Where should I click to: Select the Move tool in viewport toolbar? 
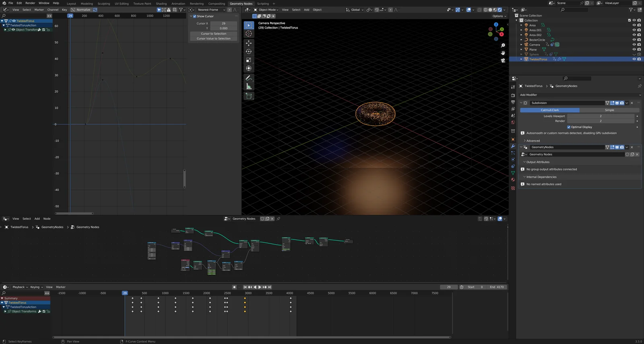pos(249,43)
